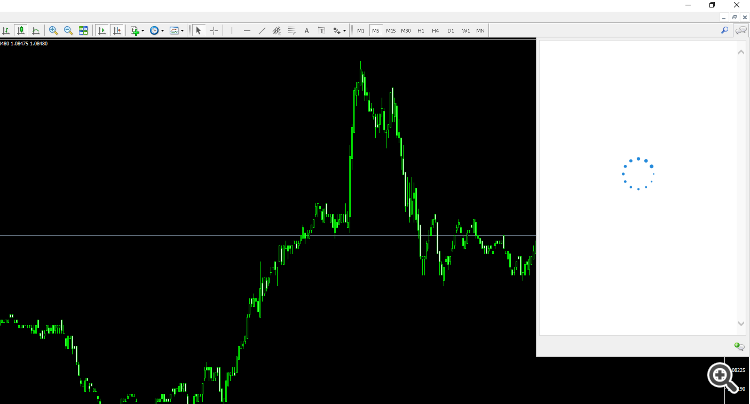Switch timeframe to W1
Viewport: 750px width, 404px height.
[465, 31]
